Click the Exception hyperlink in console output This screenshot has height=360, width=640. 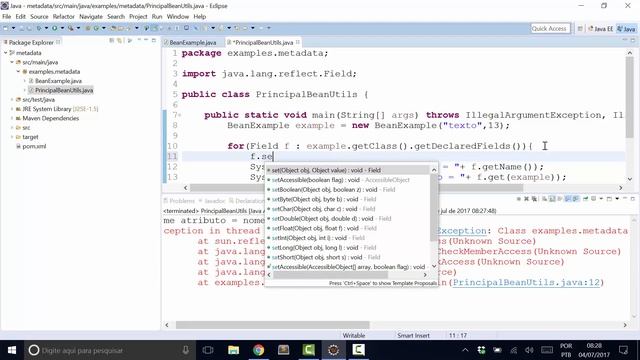(x=461, y=231)
